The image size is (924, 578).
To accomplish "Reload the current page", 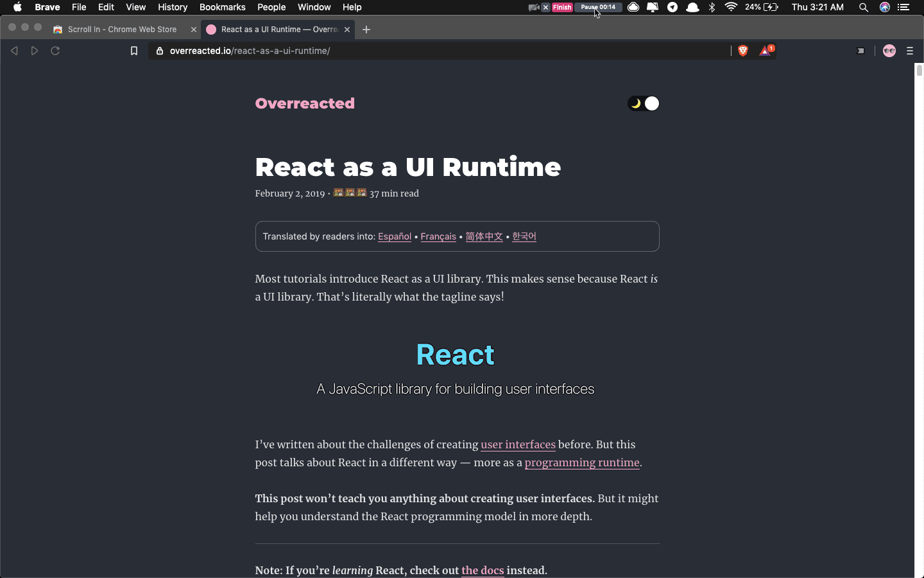I will click(x=55, y=51).
